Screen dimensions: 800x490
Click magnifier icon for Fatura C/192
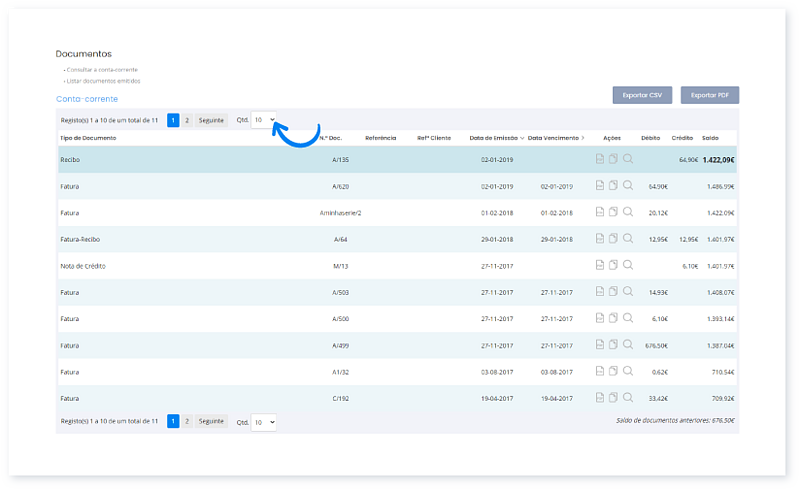tap(628, 400)
